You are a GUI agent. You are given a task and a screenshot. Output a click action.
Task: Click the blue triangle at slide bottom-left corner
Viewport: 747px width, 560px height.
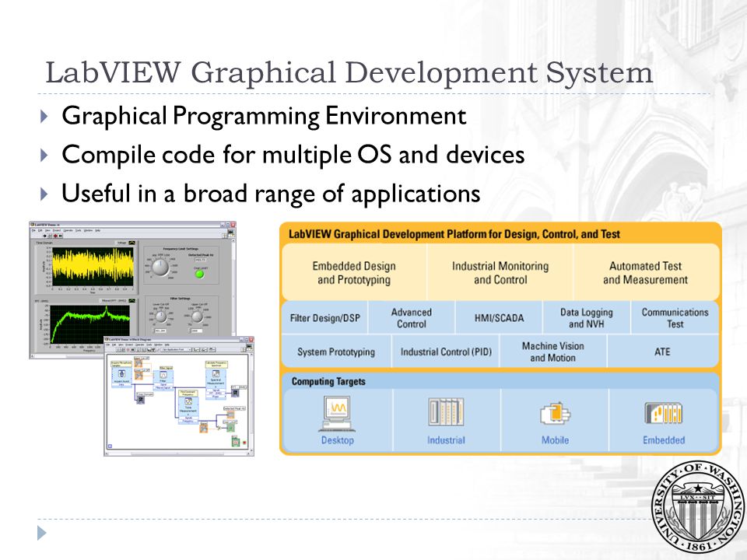coord(42,533)
